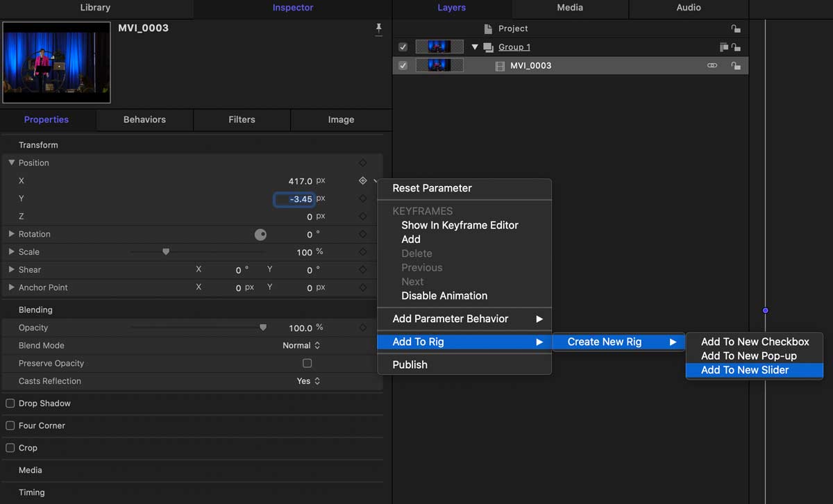Expand the Scale disclosure triangle

(11, 252)
